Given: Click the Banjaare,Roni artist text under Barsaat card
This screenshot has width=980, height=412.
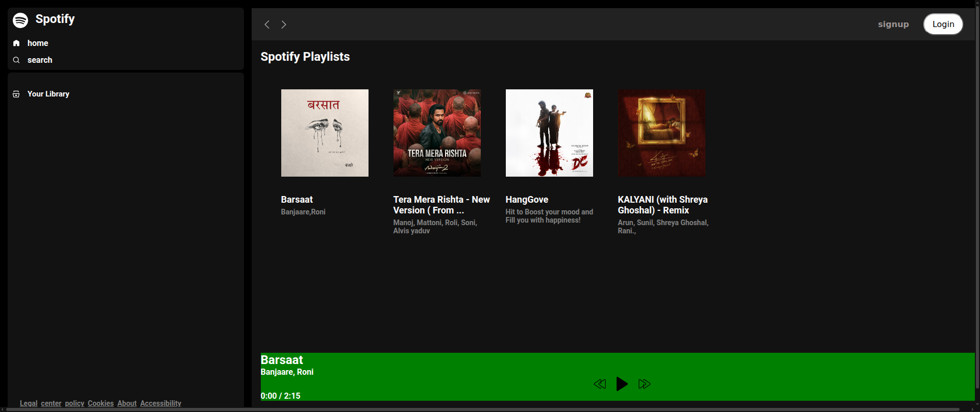Looking at the screenshot, I should click(x=303, y=212).
